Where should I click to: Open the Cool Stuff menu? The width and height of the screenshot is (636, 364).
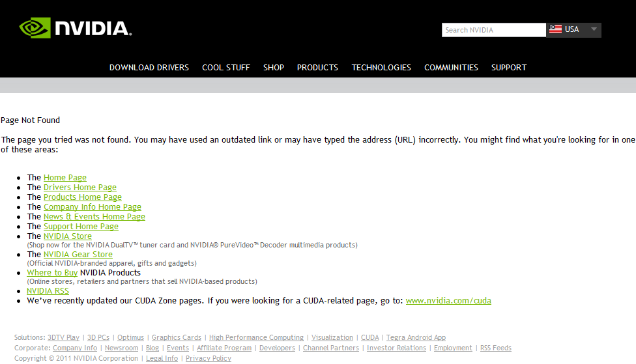(226, 68)
